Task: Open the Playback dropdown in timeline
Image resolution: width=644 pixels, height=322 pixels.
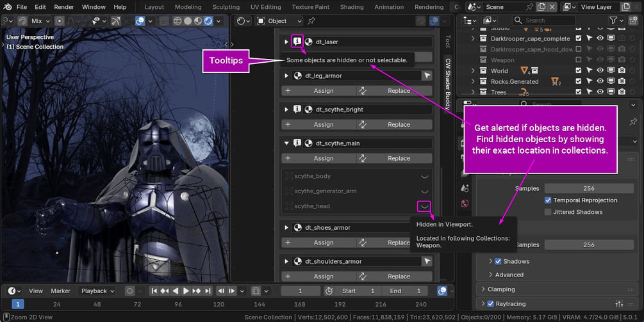Action: coord(98,291)
